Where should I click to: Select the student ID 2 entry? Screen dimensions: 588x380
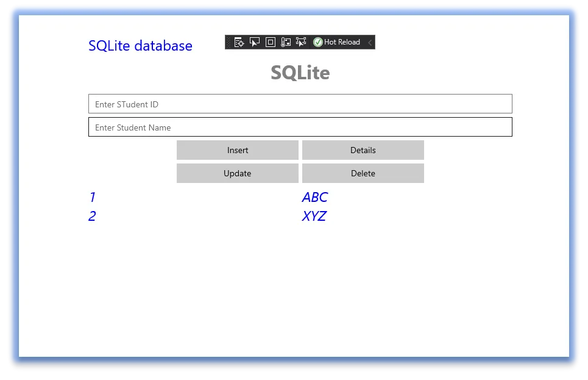pyautogui.click(x=92, y=217)
